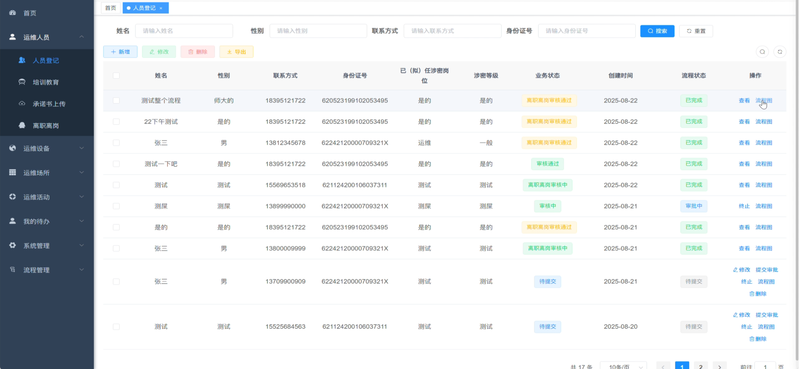Click the 业务状态 column header
Viewport: 800px width, 369px height.
[547, 76]
